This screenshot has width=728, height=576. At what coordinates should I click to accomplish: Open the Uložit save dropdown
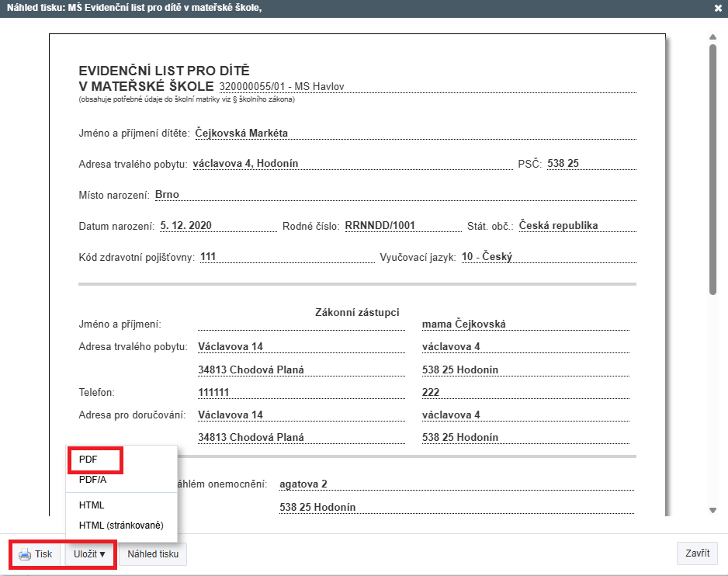89,554
